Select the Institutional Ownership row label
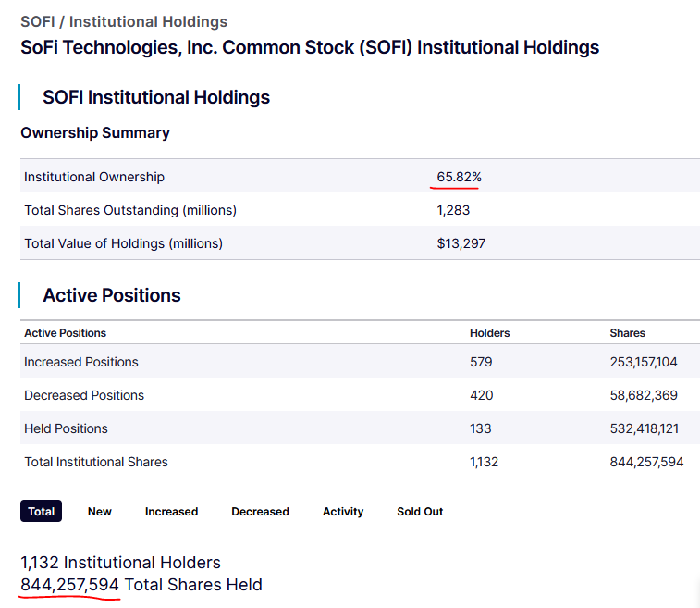 (x=94, y=177)
